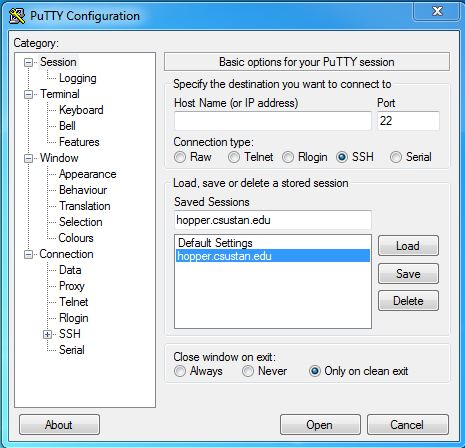
Task: Open the Logging category
Action: coord(78,78)
